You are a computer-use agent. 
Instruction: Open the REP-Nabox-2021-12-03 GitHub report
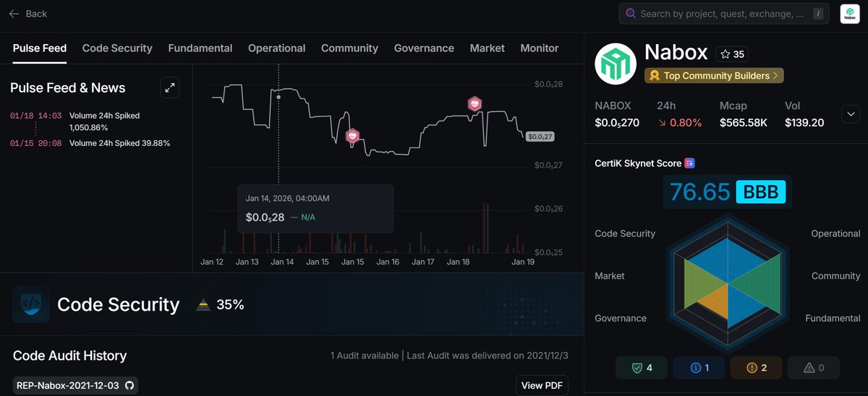point(75,385)
